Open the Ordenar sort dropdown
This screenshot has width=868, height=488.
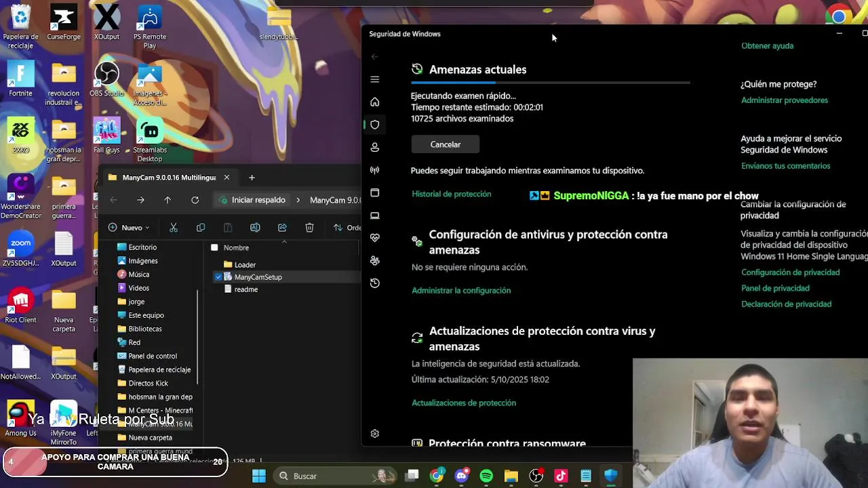coord(347,228)
